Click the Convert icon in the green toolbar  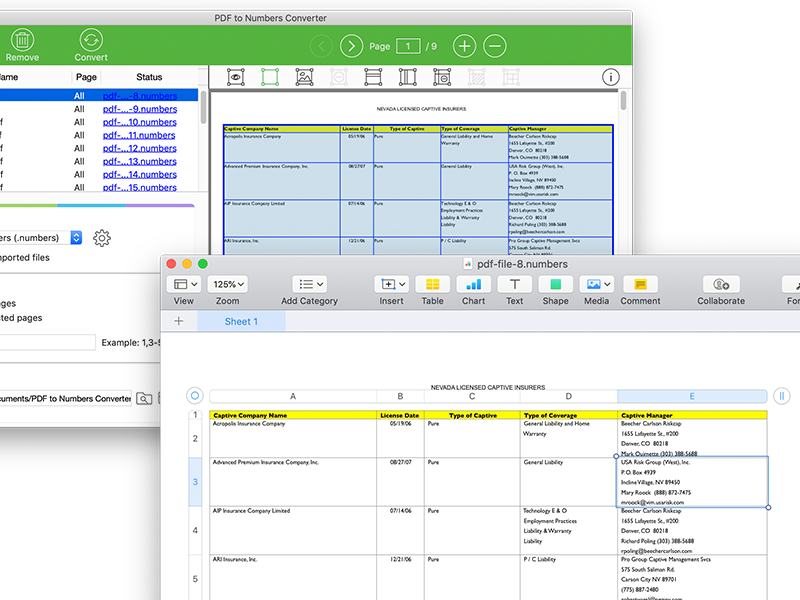(91, 40)
